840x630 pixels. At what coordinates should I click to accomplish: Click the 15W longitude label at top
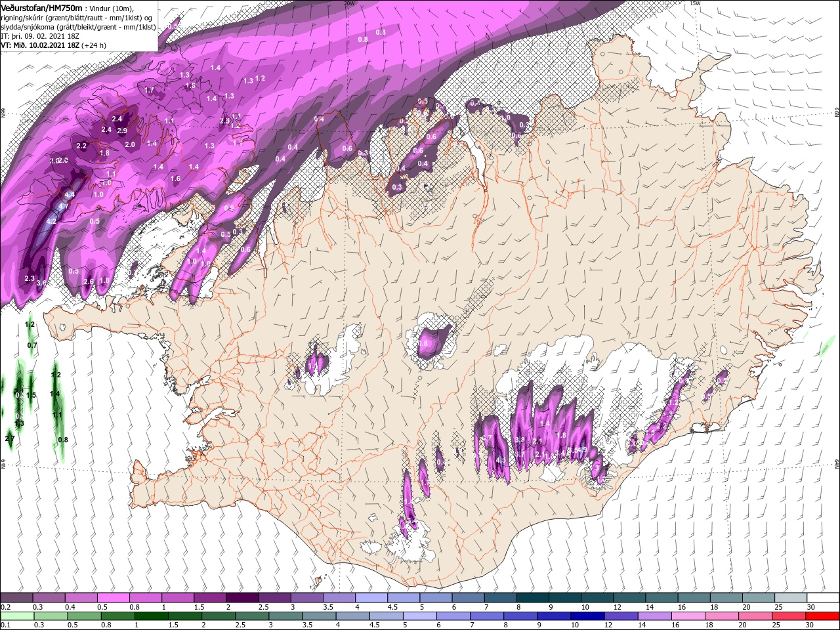point(696,3)
